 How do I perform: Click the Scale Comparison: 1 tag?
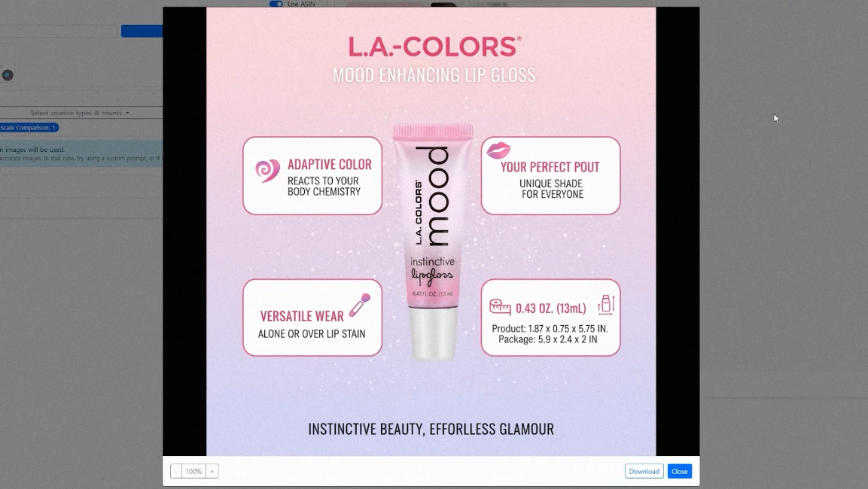point(29,128)
